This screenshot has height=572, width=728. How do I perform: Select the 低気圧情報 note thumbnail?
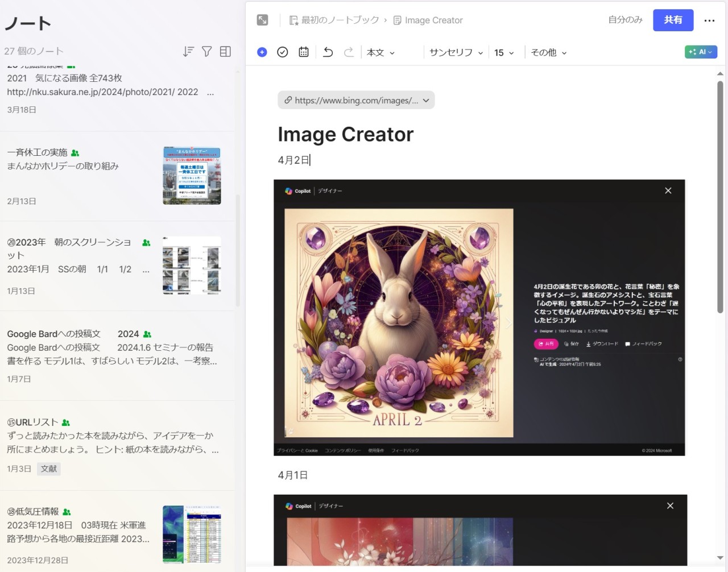click(192, 534)
